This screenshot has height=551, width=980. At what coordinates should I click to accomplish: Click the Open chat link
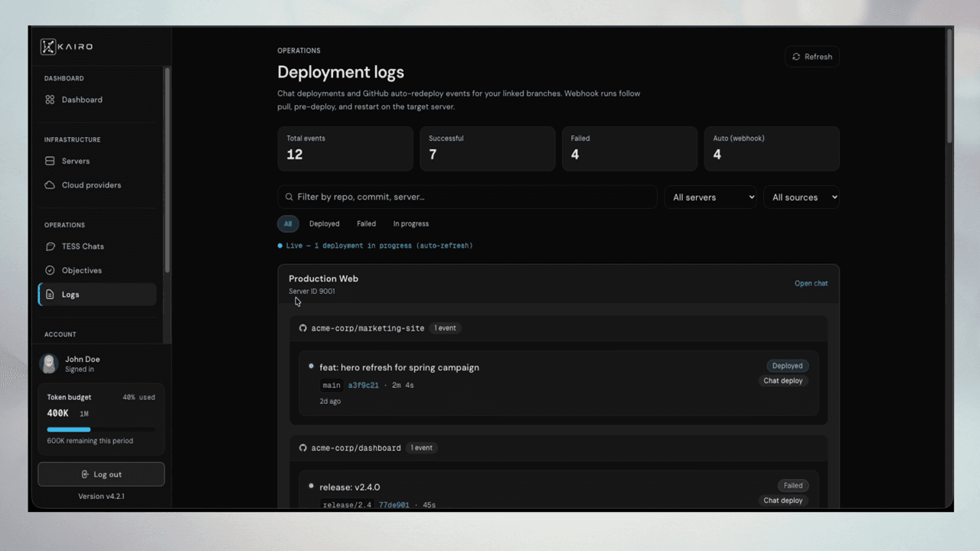(811, 283)
